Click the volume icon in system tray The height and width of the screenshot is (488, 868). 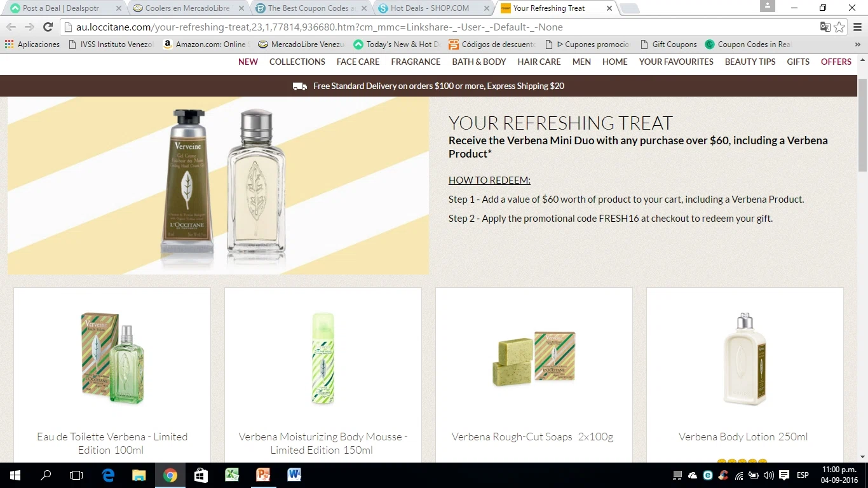coord(768,475)
